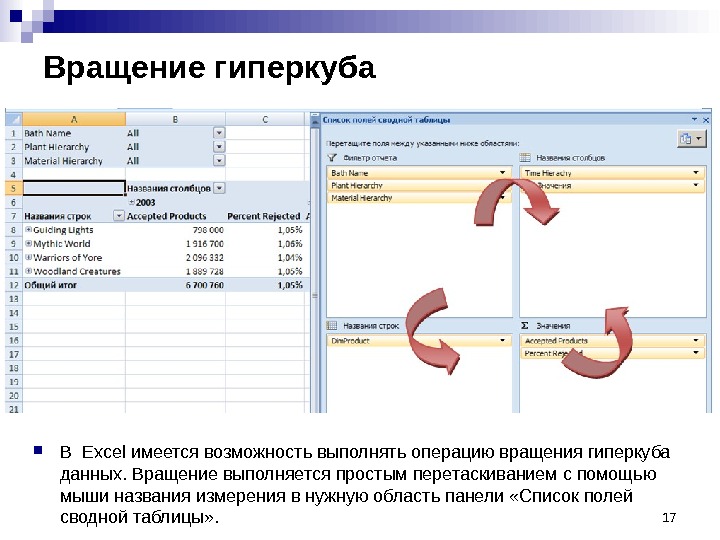Open the field list pane options arrow
This screenshot has width=720, height=540.
(x=694, y=119)
